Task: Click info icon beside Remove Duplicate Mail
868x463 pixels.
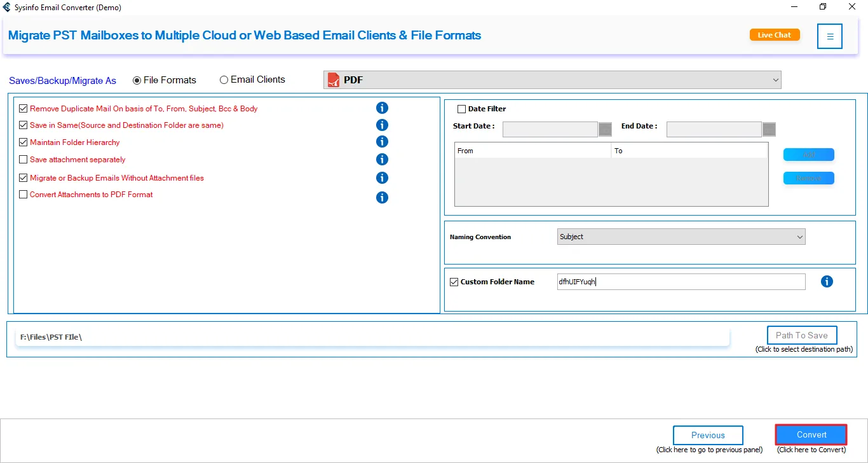Action: (382, 108)
